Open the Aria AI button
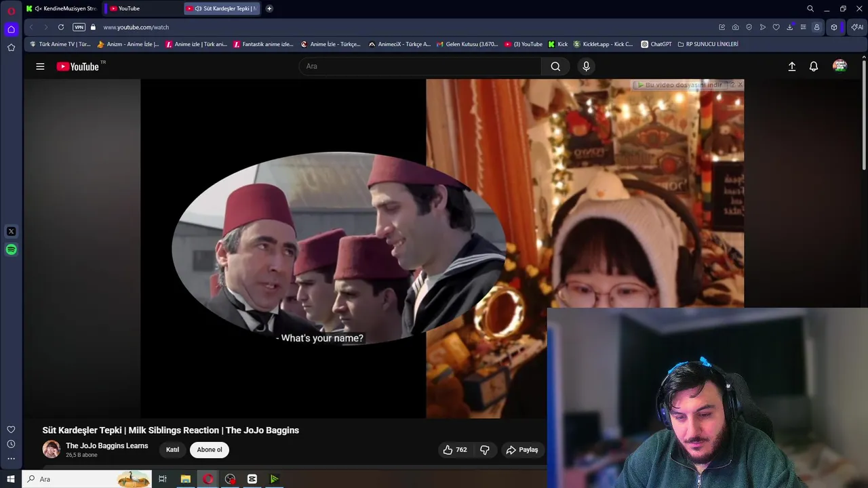 point(857,27)
